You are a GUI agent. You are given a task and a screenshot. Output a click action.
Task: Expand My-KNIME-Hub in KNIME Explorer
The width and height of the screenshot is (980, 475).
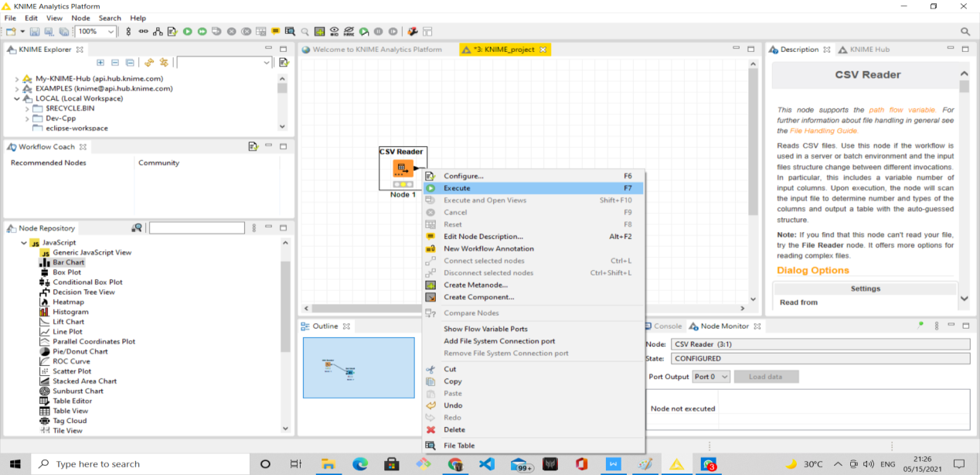pyautogui.click(x=17, y=79)
